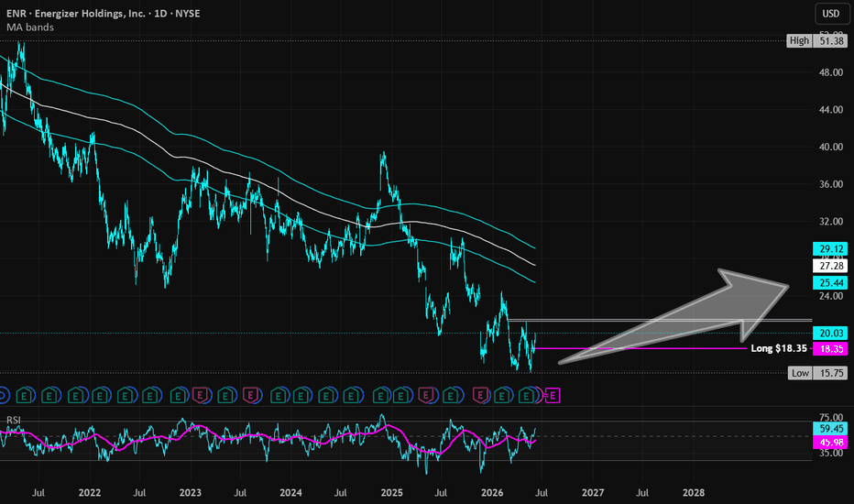Click the 2024 label on time axis
Viewport: 854px width, 504px height.
(x=290, y=493)
